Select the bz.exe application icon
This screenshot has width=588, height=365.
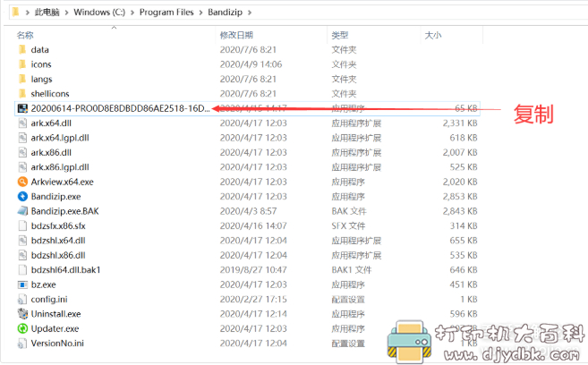[22, 284]
